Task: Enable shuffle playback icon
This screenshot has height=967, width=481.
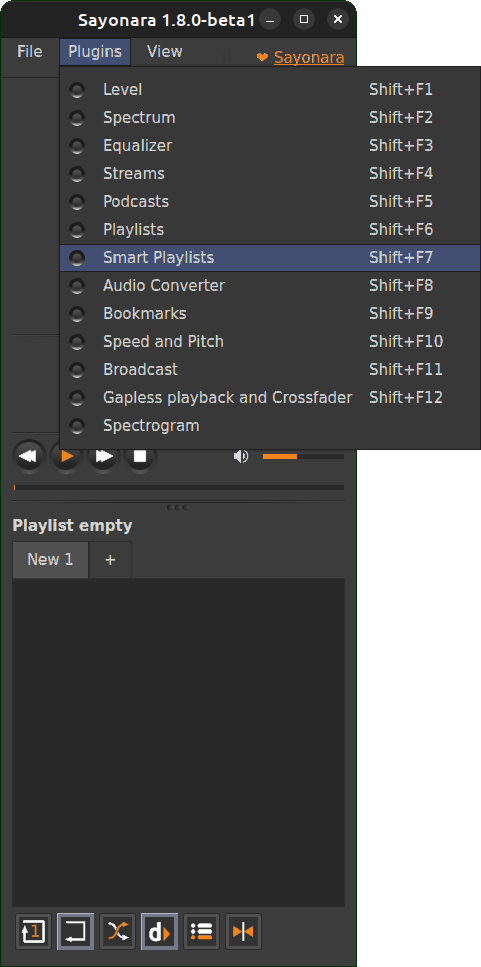Action: coord(117,931)
